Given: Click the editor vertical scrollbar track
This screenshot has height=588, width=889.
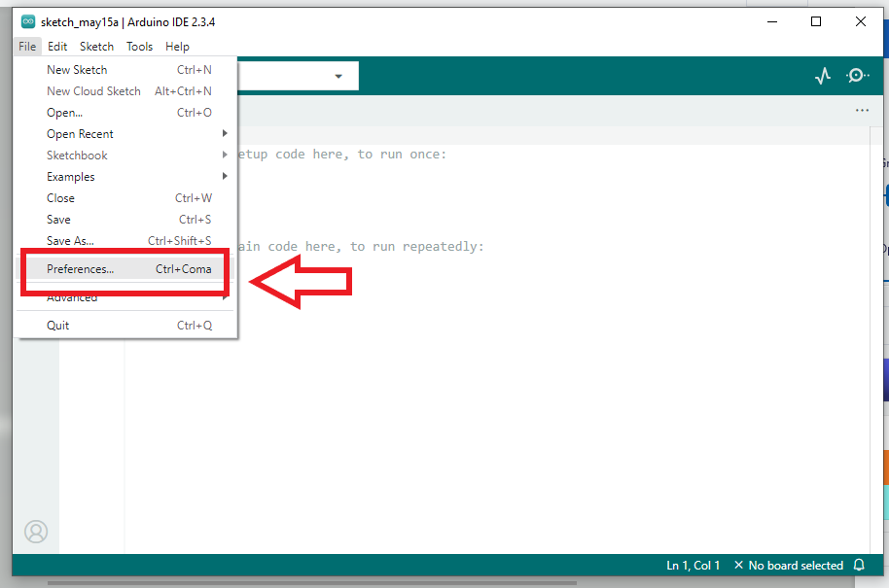Looking at the screenshot, I should coord(876,340).
